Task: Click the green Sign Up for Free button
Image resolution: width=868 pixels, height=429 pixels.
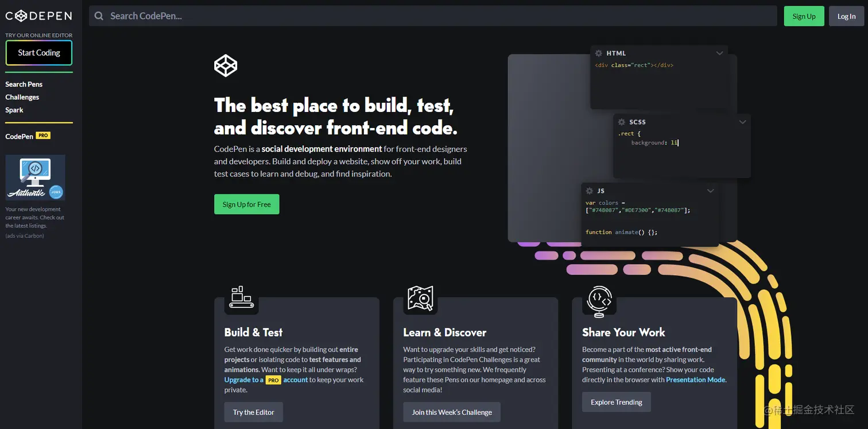Action: tap(247, 204)
